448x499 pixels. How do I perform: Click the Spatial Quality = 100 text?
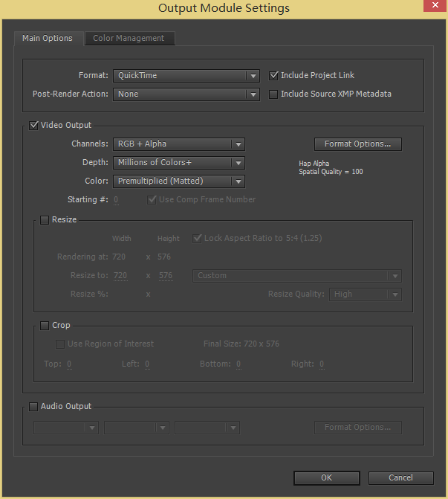pyautogui.click(x=331, y=172)
